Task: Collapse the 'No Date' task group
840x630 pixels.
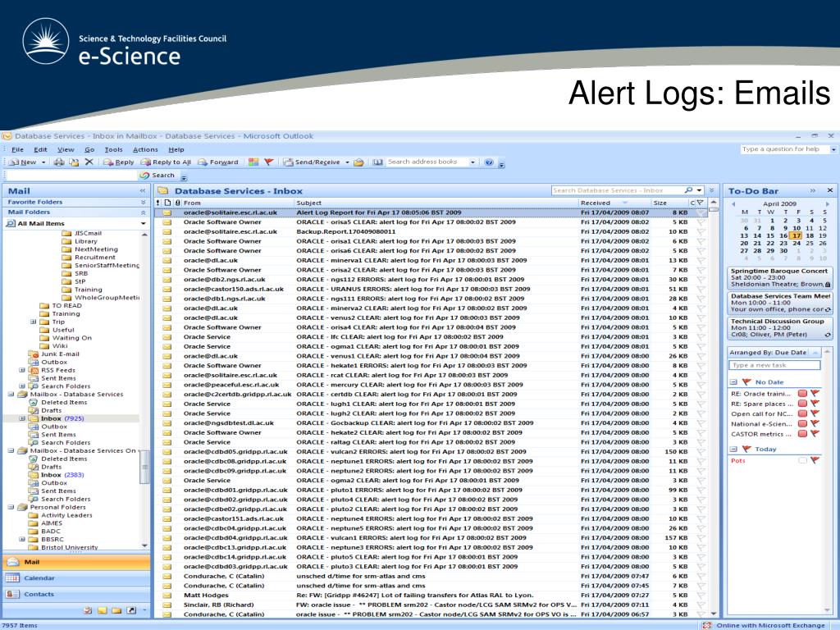Action: [x=733, y=381]
